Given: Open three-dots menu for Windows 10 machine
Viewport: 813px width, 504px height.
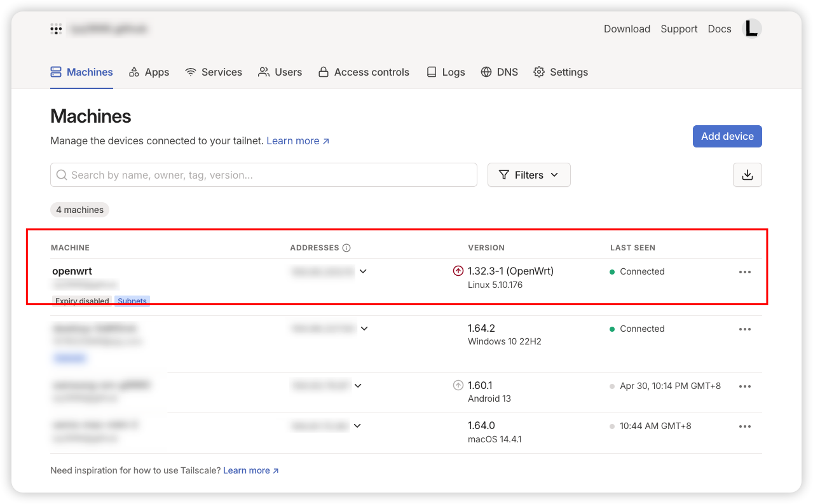Looking at the screenshot, I should click(745, 329).
